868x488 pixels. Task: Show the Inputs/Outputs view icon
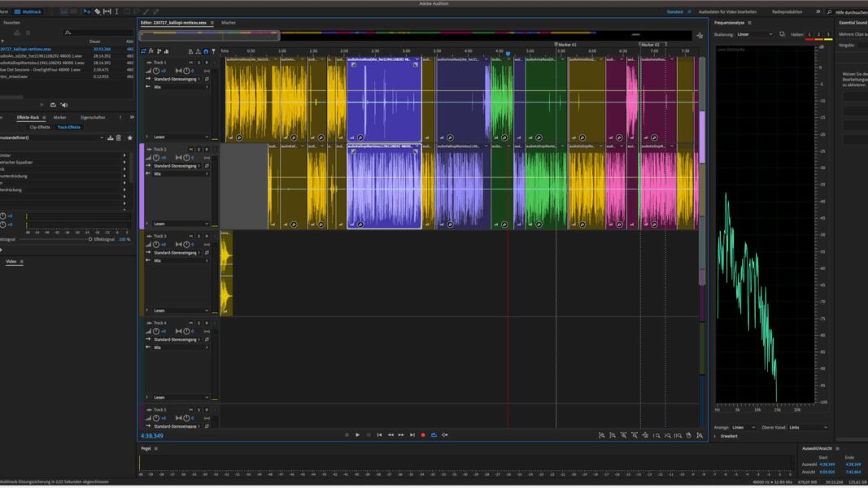[144, 51]
